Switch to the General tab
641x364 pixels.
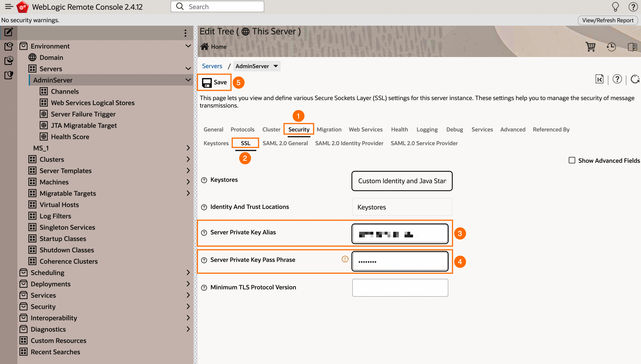(x=213, y=129)
